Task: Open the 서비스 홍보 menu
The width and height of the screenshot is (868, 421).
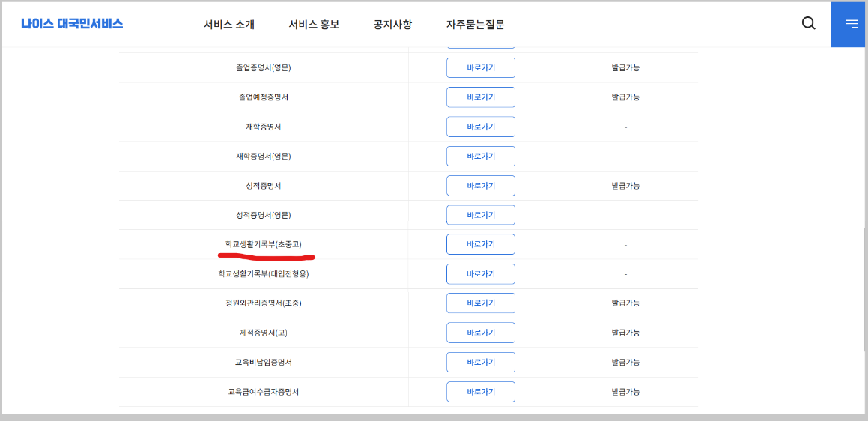Action: (314, 25)
